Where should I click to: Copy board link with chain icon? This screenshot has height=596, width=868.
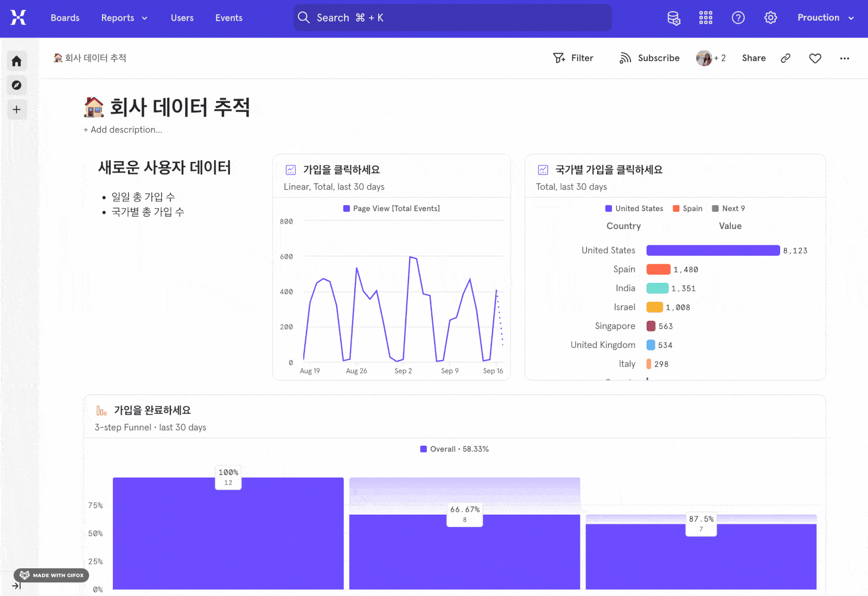click(x=785, y=58)
